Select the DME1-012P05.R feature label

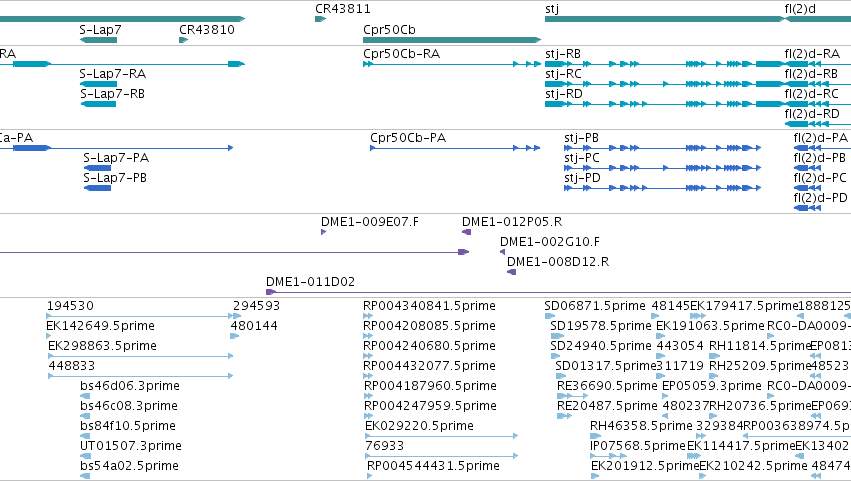click(512, 221)
